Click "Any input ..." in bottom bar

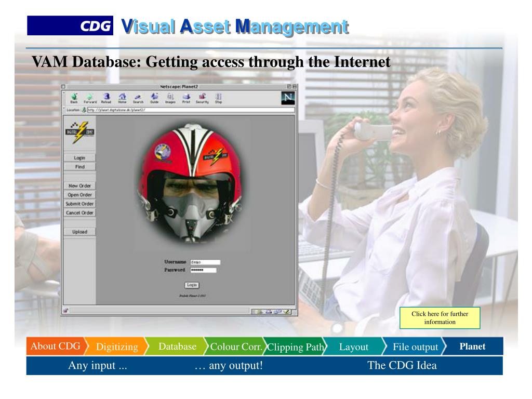pos(97,365)
